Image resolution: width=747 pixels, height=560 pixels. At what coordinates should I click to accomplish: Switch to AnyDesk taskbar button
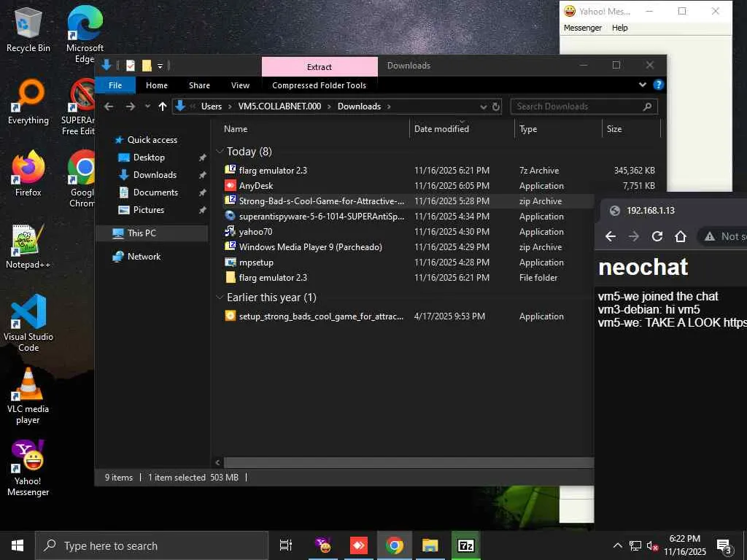click(x=358, y=545)
